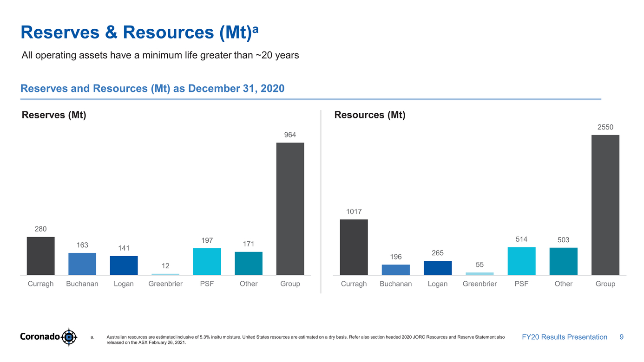Image resolution: width=644 pixels, height=362 pixels.
Task: Click the 503 Other resources value
Action: [563, 239]
